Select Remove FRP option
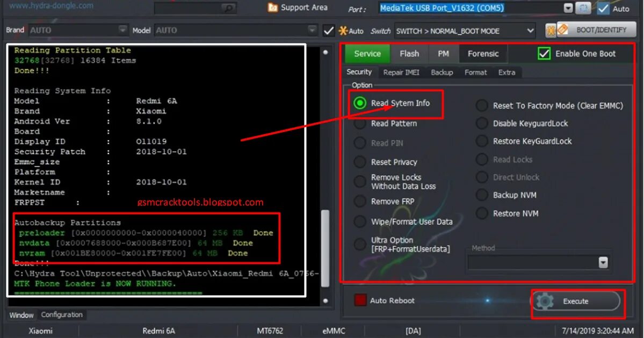The height and width of the screenshot is (338, 644). pos(360,201)
